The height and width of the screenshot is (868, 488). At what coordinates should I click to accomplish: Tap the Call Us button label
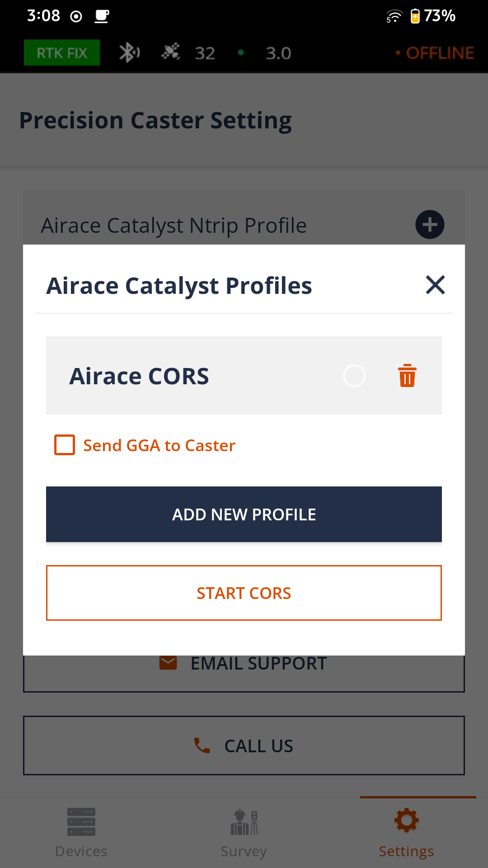258,746
